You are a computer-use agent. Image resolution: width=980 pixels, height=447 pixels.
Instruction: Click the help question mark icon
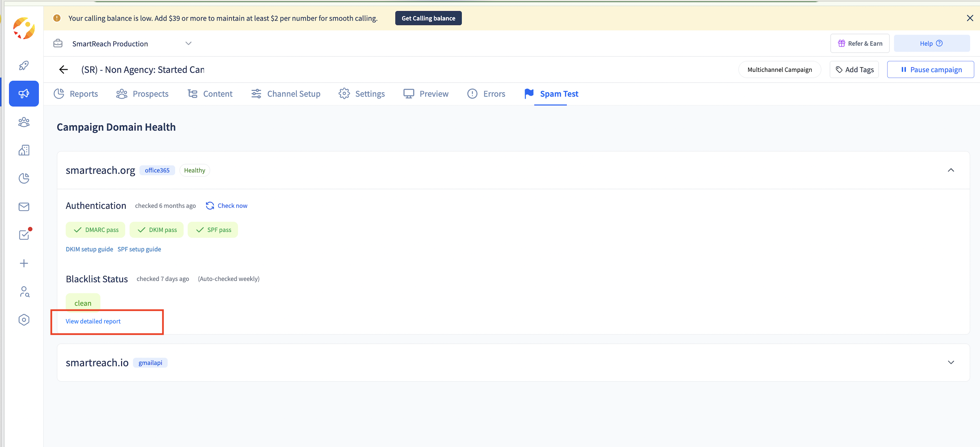(939, 43)
